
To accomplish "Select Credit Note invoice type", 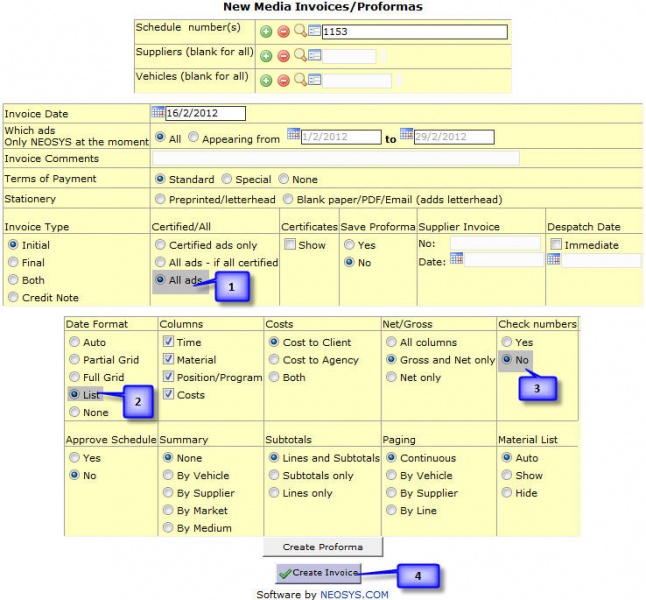I will point(13,297).
